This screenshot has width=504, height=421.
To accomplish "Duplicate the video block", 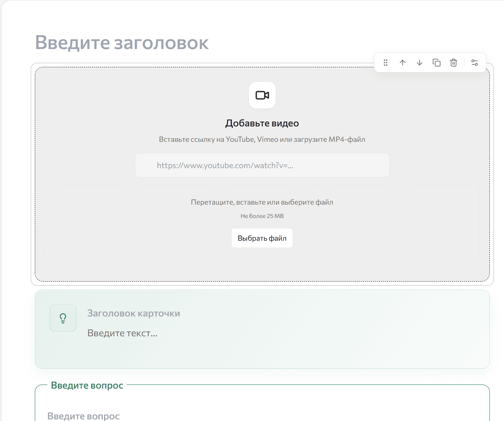I will pyautogui.click(x=436, y=62).
